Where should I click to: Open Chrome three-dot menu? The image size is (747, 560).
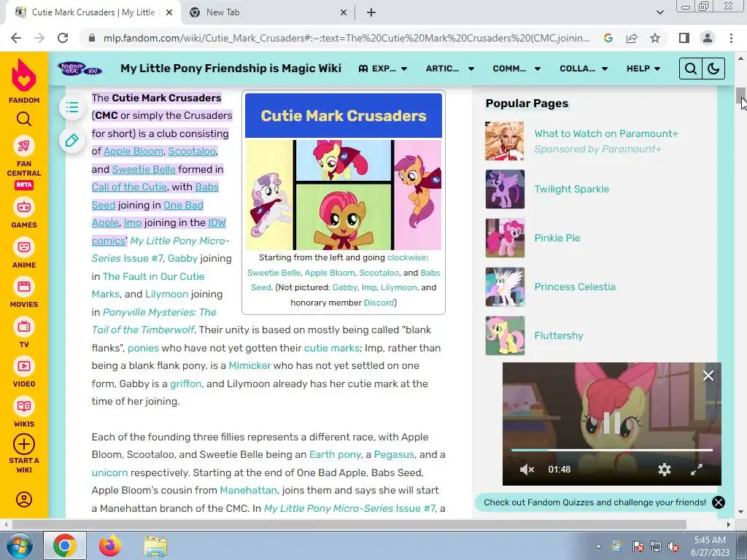731,38
